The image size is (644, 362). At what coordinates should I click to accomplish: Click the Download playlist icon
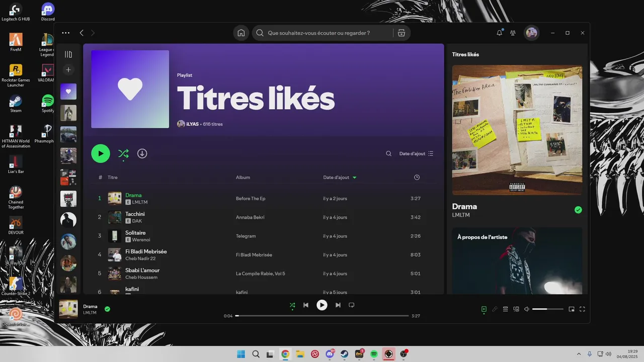click(x=142, y=153)
